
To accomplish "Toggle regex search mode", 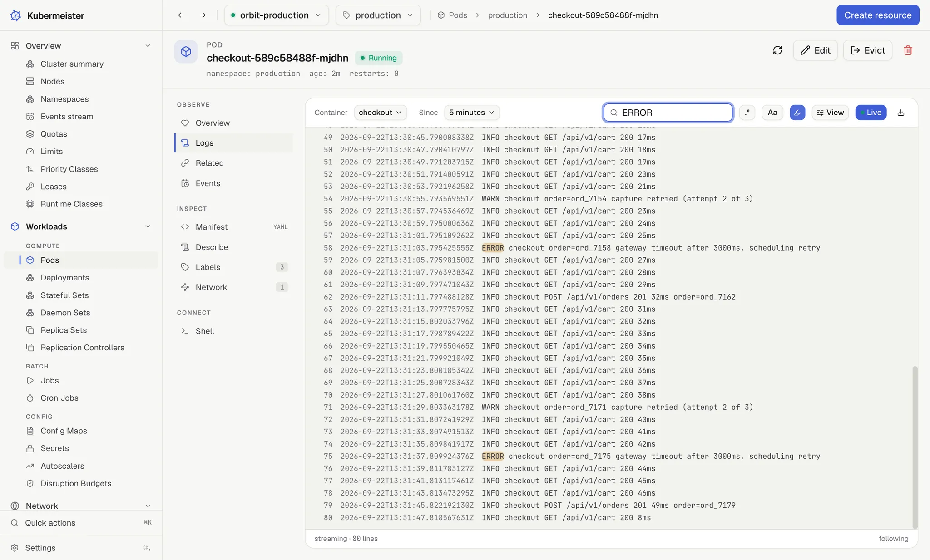I will 747,113.
